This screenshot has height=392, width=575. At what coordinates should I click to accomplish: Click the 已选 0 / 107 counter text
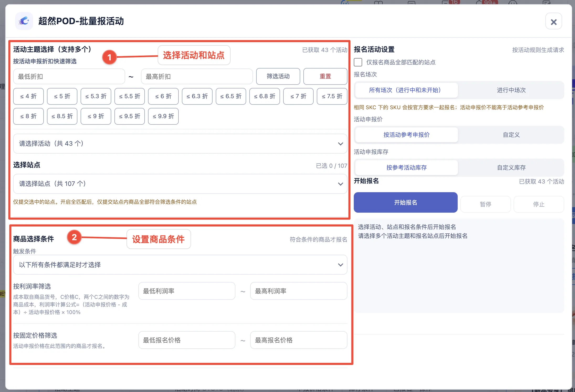point(331,166)
